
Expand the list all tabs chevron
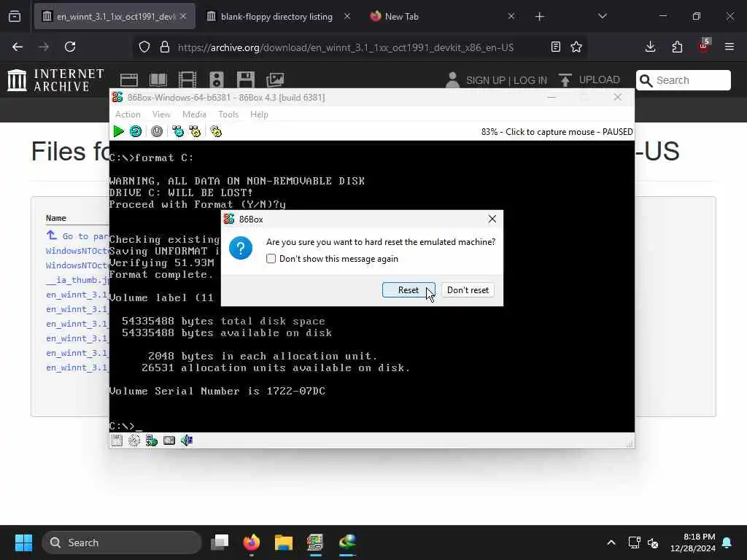pos(602,16)
